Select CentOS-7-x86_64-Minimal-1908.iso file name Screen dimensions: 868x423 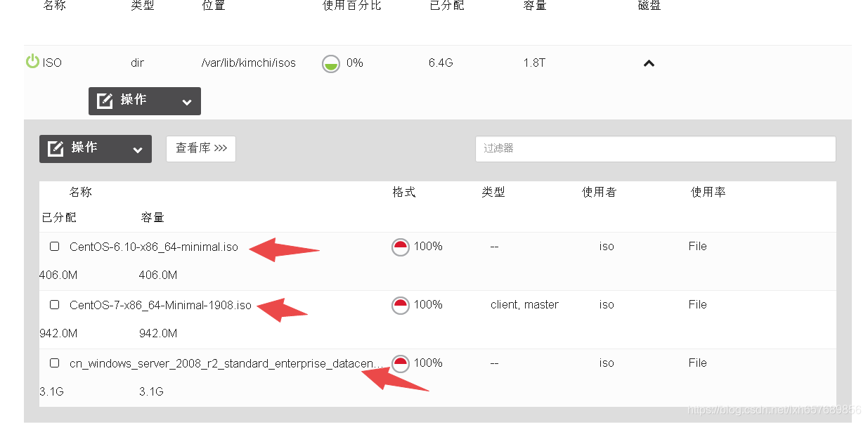160,305
